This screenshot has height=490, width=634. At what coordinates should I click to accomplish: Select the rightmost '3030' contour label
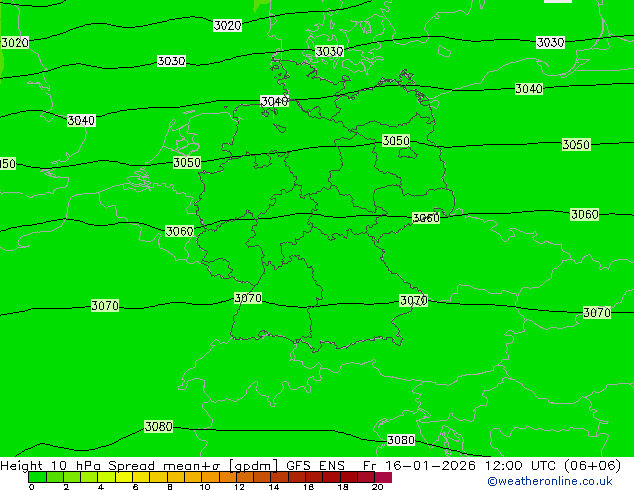550,42
